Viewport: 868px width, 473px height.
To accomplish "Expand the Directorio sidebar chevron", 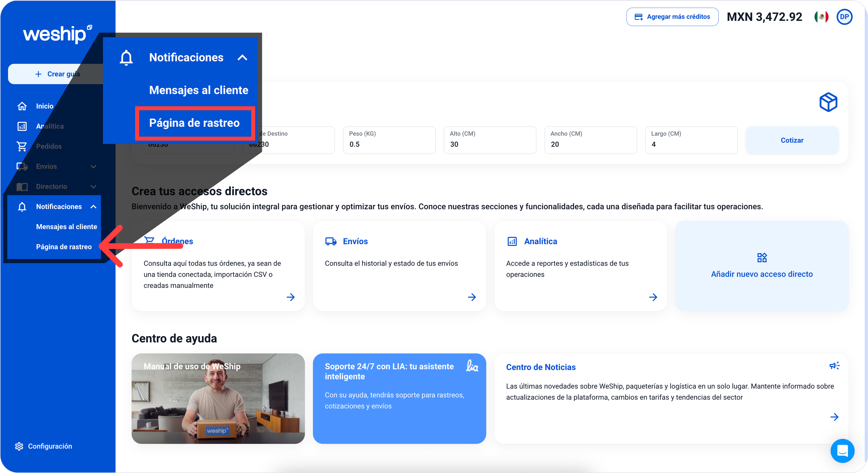I will 93,187.
